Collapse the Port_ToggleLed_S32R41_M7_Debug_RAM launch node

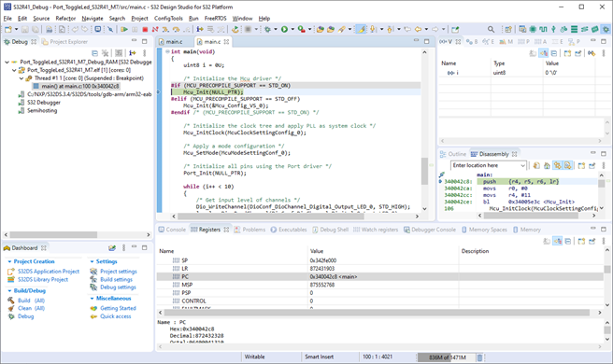tap(7, 62)
